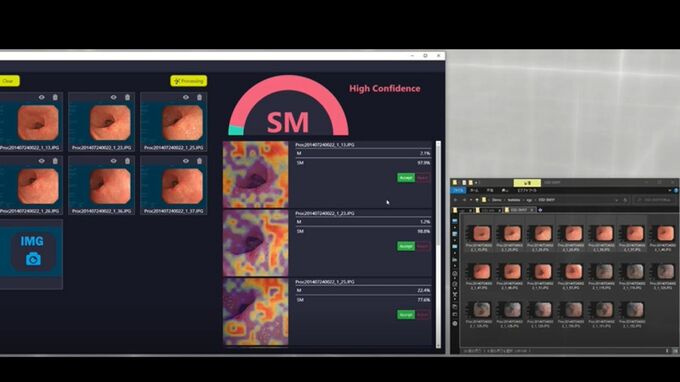
Task: Click trash icon on the 1_23.JPG thumbnail card
Action: pos(128,98)
